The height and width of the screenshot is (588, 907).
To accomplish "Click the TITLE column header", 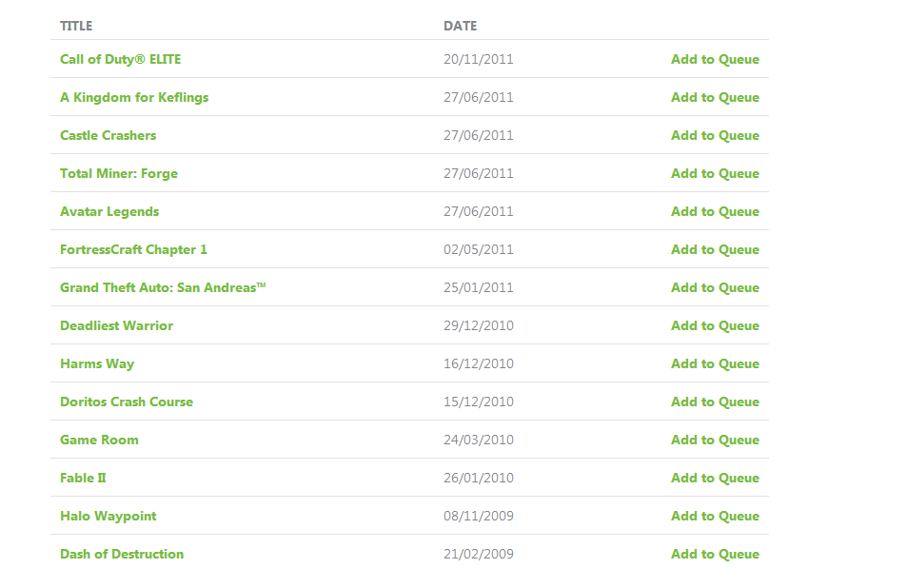I will click(76, 26).
